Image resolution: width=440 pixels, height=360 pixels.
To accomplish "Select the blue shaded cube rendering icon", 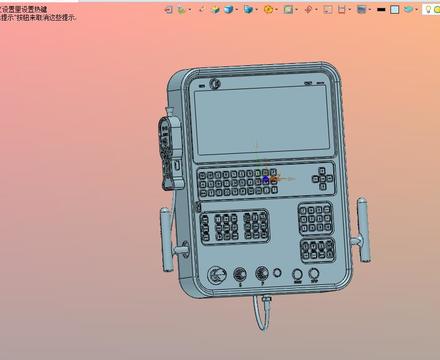I will (229, 9).
